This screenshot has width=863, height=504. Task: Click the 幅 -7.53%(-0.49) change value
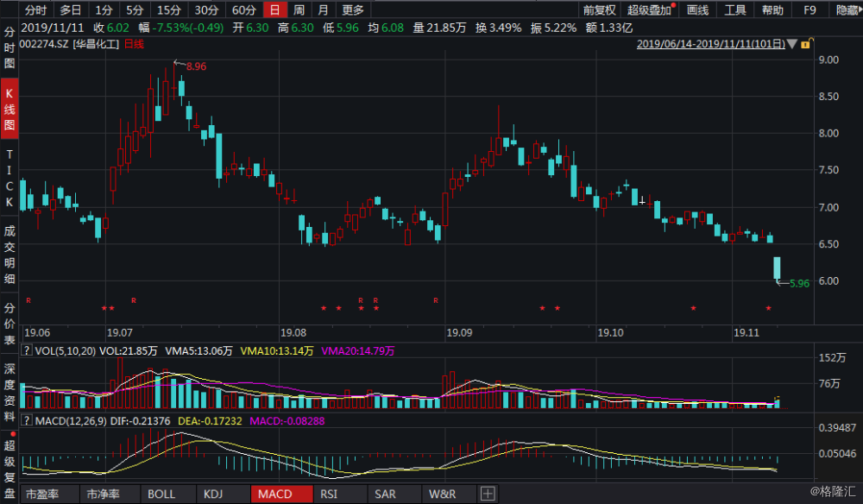click(181, 28)
